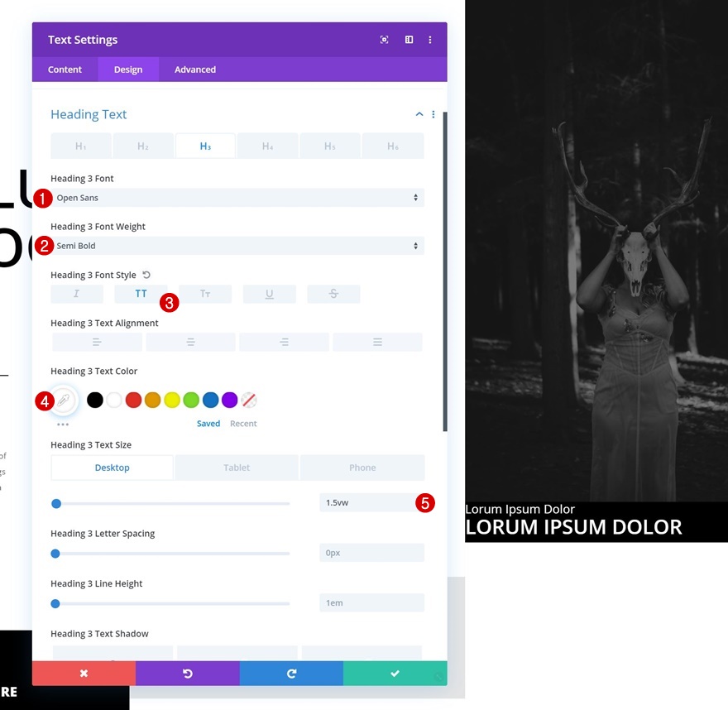
Task: Toggle strikethrough font style
Action: pos(333,294)
